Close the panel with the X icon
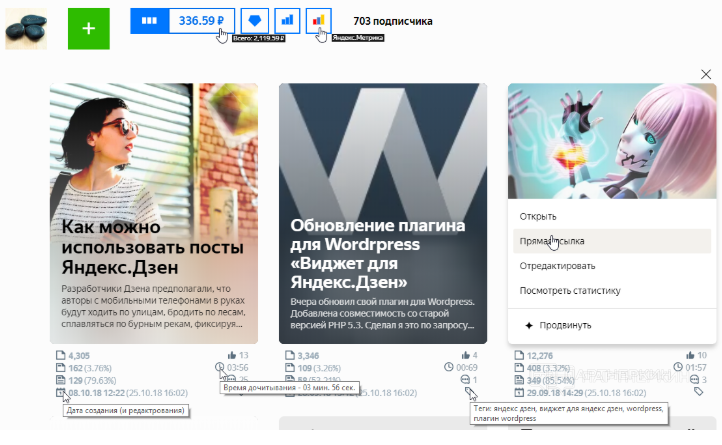Viewport: 722px width, 445px height. click(x=706, y=74)
